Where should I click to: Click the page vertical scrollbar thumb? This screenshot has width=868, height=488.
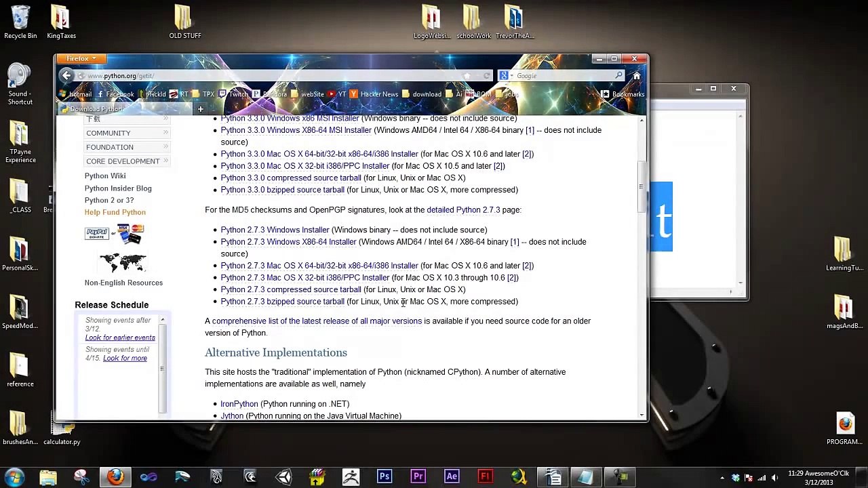click(642, 187)
